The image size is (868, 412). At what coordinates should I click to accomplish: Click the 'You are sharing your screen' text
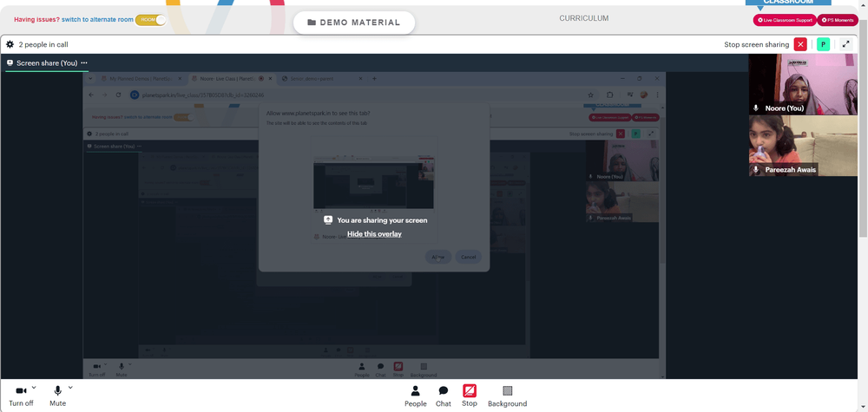(x=382, y=220)
